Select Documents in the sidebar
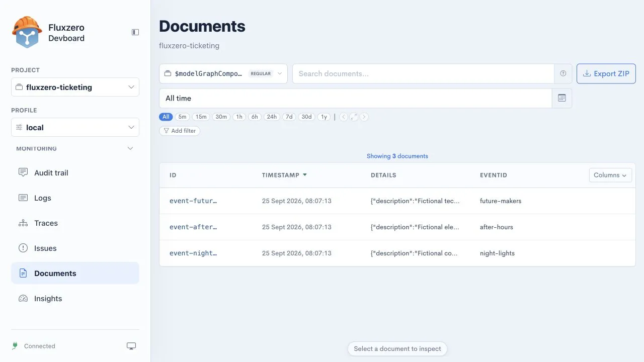The width and height of the screenshot is (644, 362). 75,274
